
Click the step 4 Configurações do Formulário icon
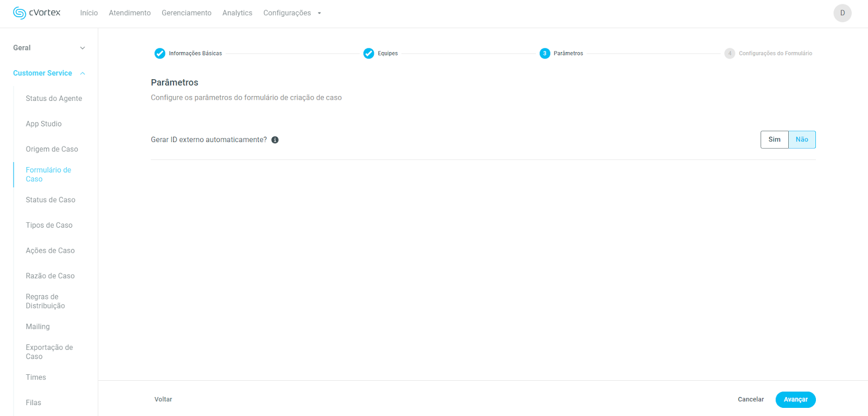[730, 53]
